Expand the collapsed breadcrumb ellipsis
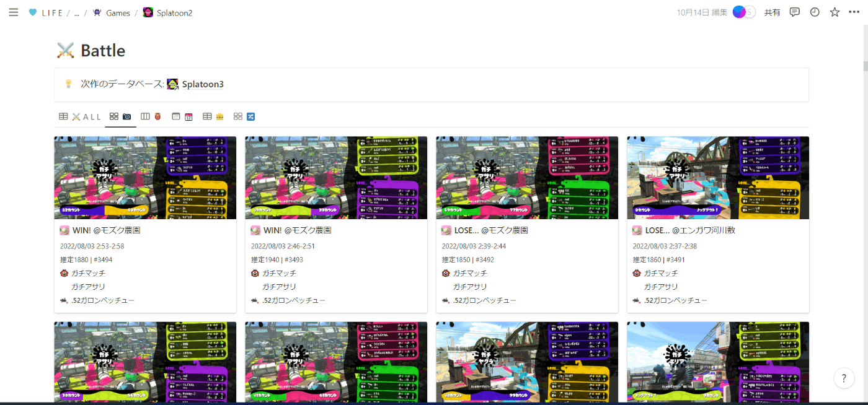The width and height of the screenshot is (868, 405). (77, 12)
